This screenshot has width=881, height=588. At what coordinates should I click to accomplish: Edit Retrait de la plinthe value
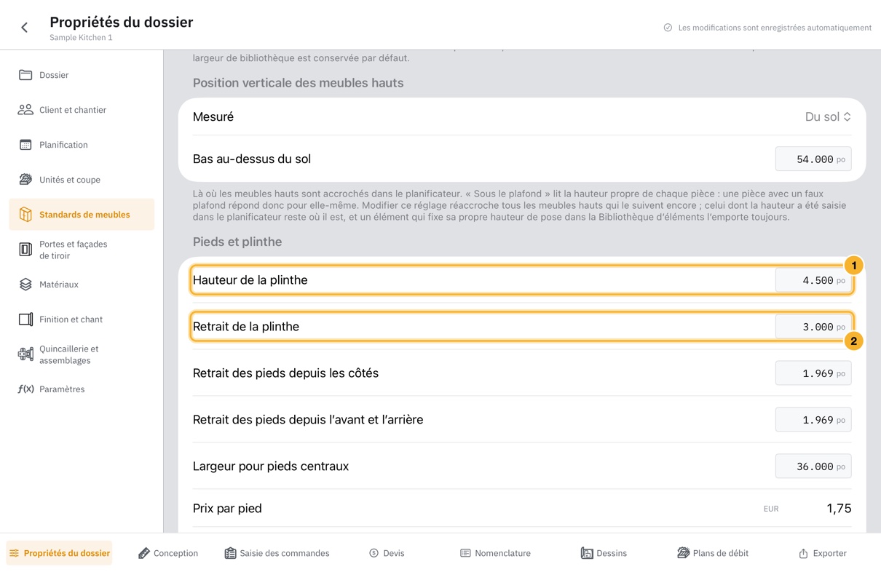(813, 327)
